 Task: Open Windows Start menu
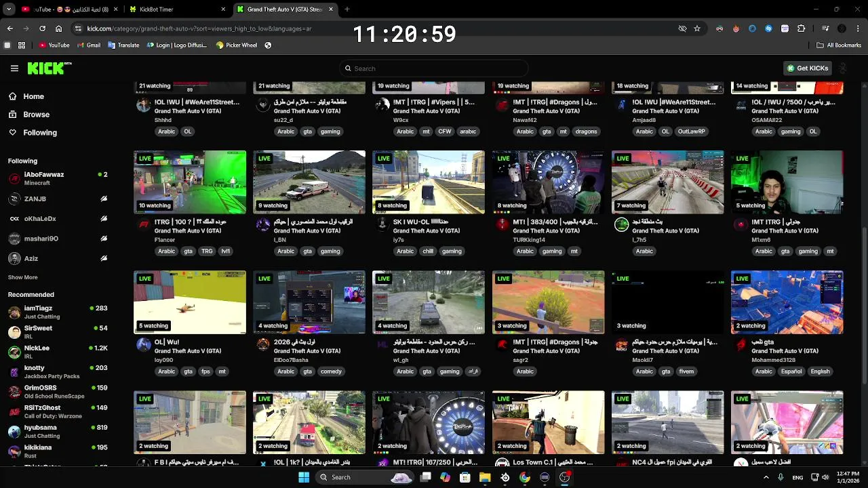tap(304, 477)
